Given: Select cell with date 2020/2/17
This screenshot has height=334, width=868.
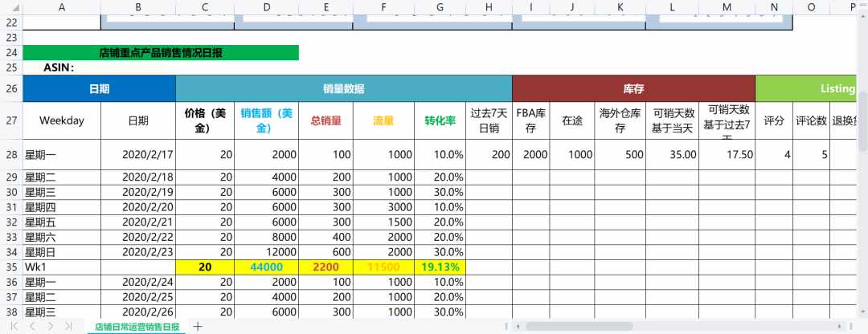Looking at the screenshot, I should (138, 155).
